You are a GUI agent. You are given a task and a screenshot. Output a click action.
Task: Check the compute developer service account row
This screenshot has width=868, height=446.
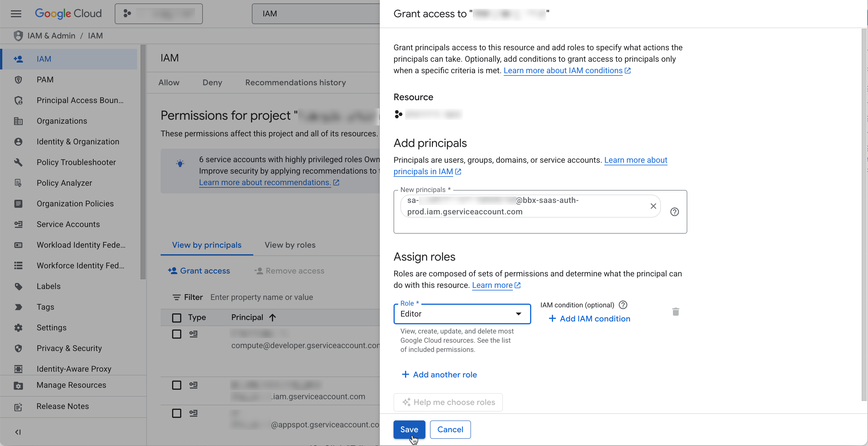[177, 334]
